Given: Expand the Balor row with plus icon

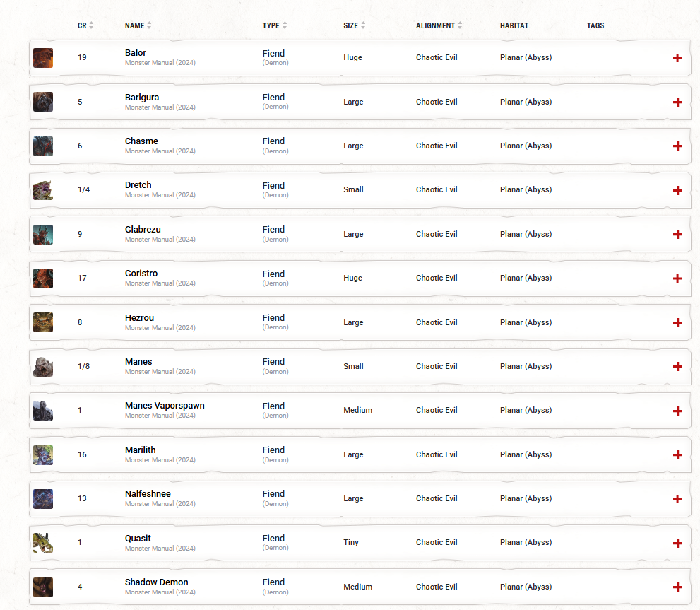Looking at the screenshot, I should coord(677,58).
